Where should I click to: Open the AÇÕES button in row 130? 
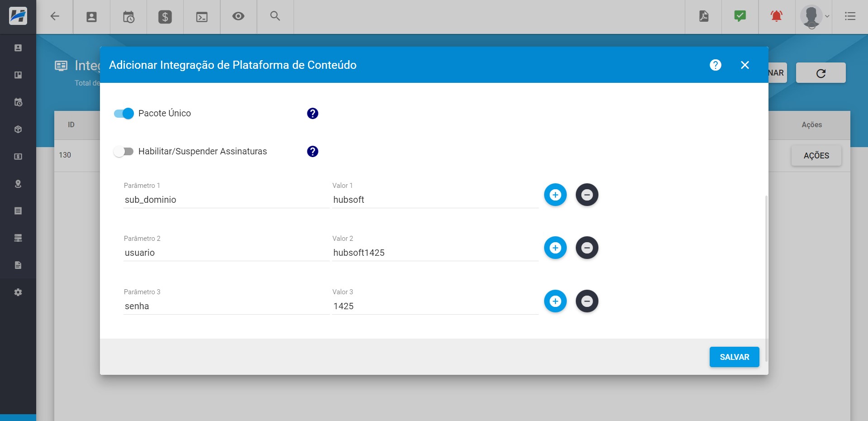click(816, 155)
